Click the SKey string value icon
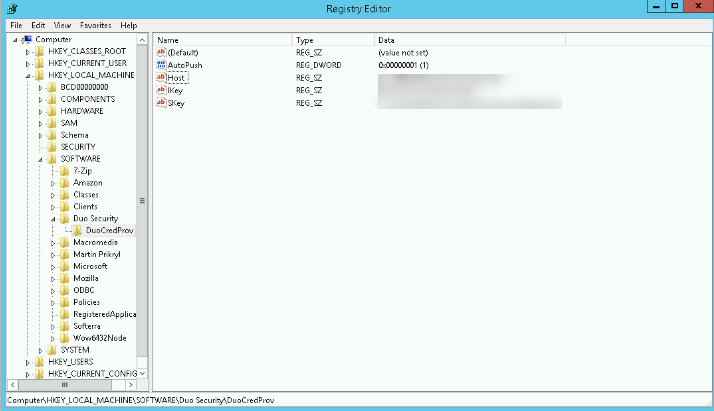This screenshot has width=714, height=411. tap(160, 103)
